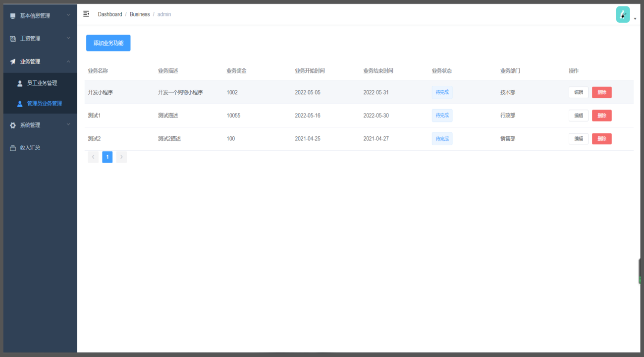Click the paper plane icon beside 业务管理
The height and width of the screenshot is (357, 644).
coord(13,61)
